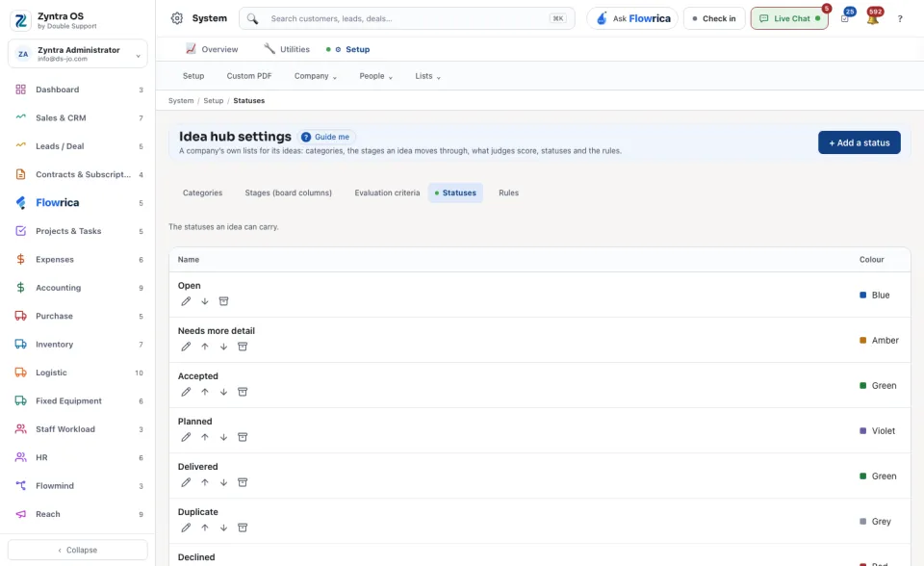Image resolution: width=924 pixels, height=566 pixels.
Task: Select the Statuses tab
Action: click(x=455, y=193)
